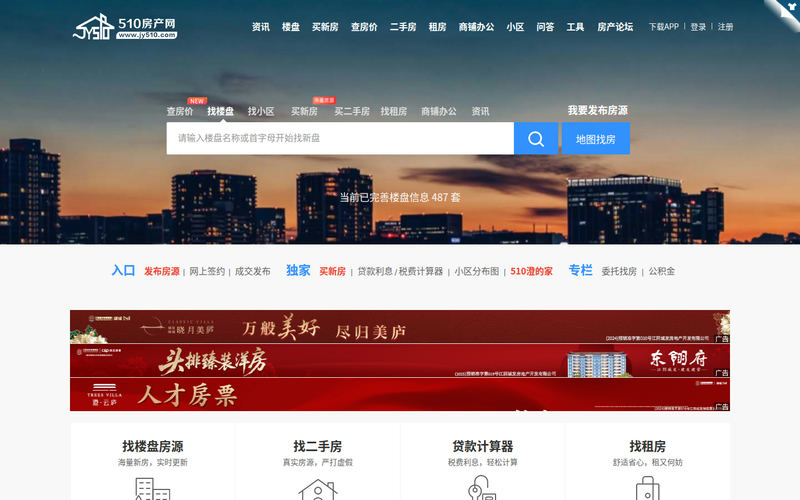The width and height of the screenshot is (800, 500).
Task: Click the 万般美好 尽归美庐 banner ad
Action: coord(400,327)
